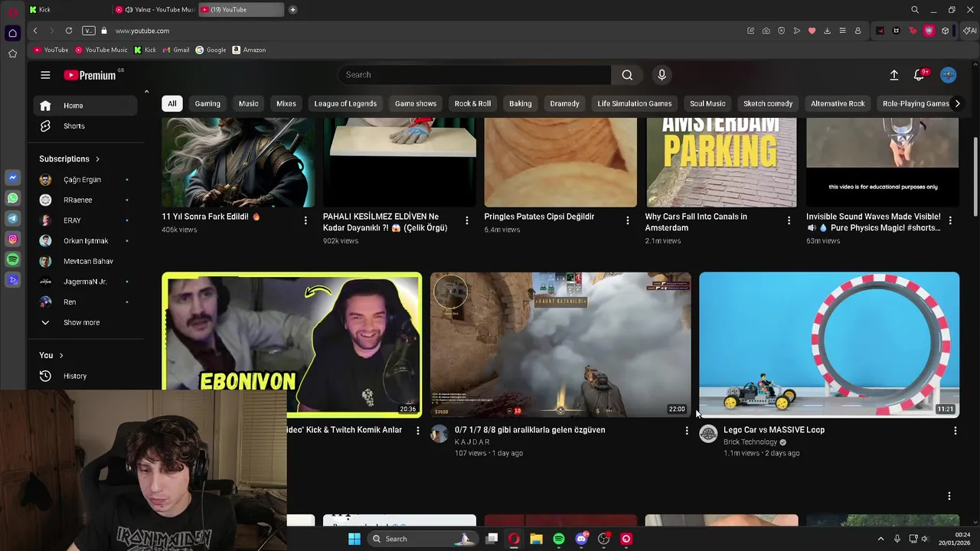Screen dimensions: 980x551
Task: Open options for 'Why Cars Fall Into Canals' video
Action: (x=789, y=220)
